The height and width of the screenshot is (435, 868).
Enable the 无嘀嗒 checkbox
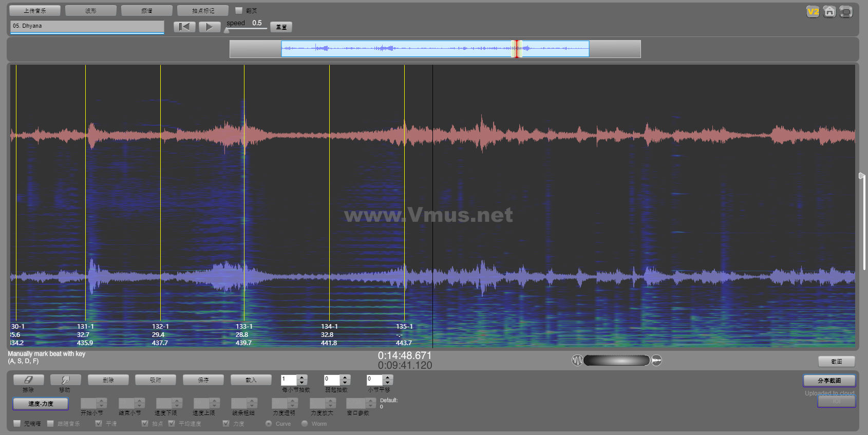[17, 424]
